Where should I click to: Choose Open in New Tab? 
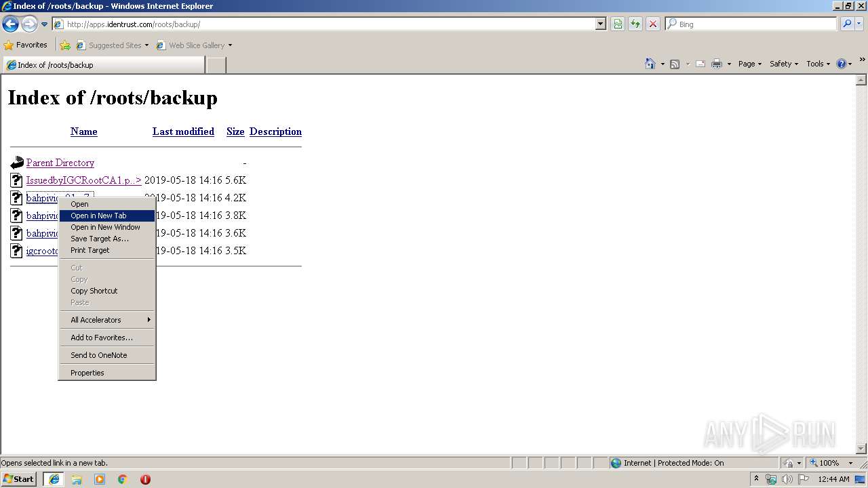pyautogui.click(x=107, y=216)
